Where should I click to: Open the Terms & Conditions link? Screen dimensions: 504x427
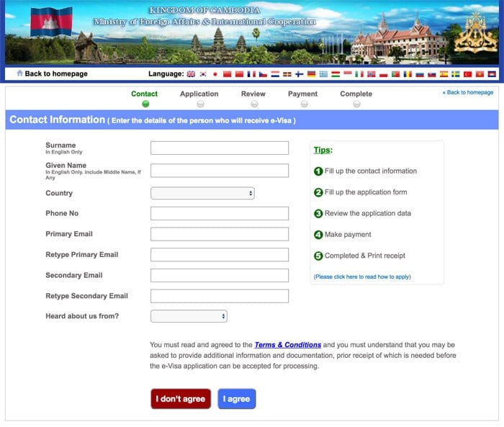(x=288, y=345)
